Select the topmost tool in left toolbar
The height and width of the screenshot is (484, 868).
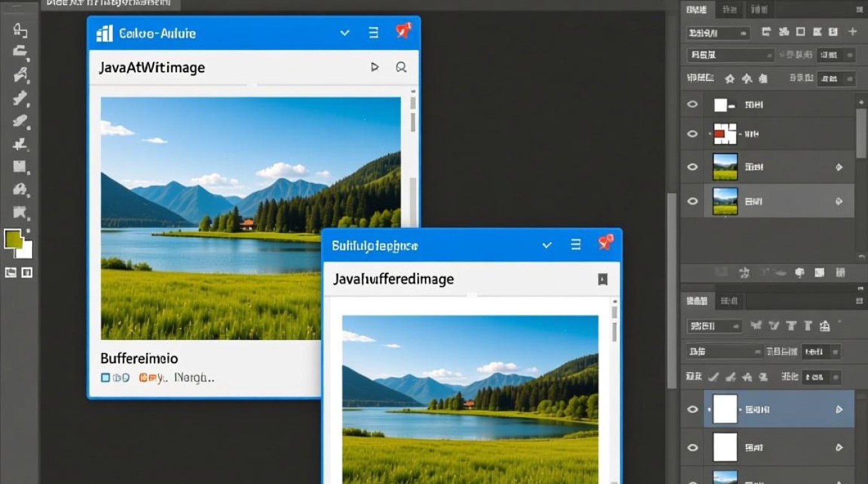tap(20, 30)
